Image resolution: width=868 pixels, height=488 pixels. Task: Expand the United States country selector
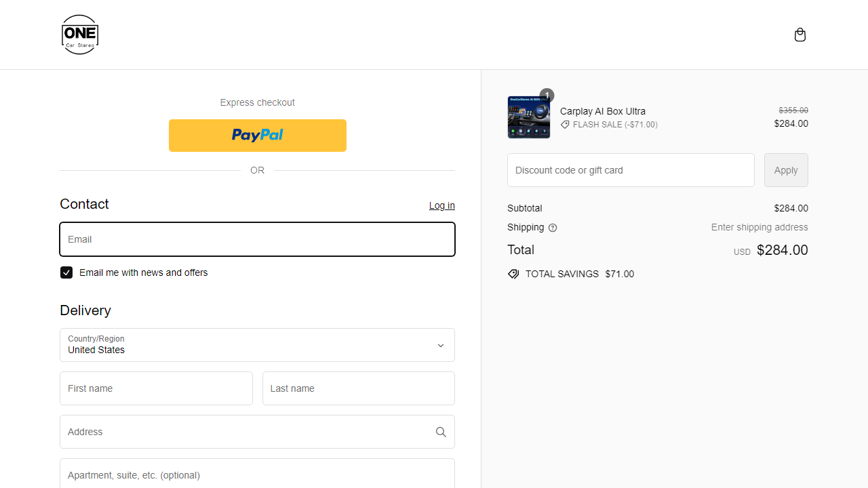pos(257,345)
